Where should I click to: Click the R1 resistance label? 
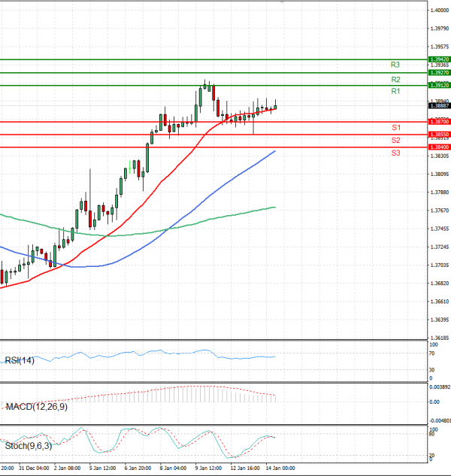click(x=395, y=91)
